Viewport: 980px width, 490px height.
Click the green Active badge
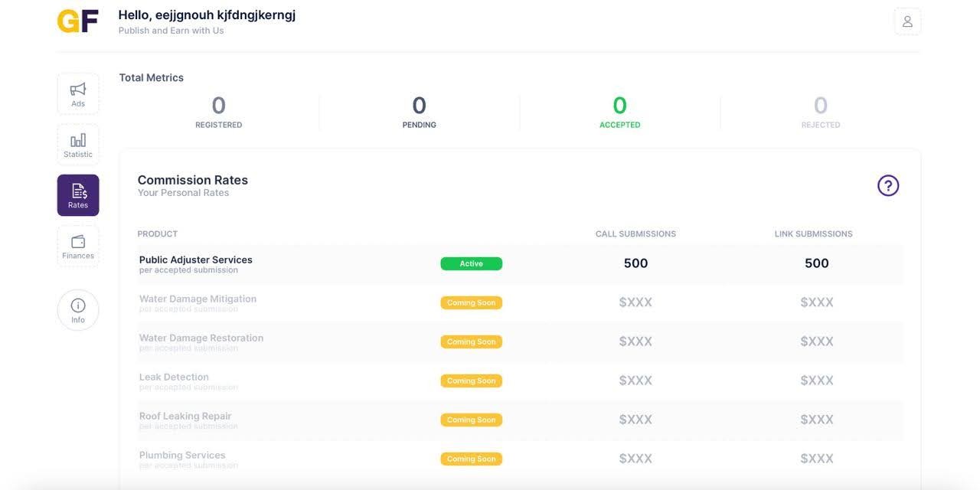[x=471, y=263]
